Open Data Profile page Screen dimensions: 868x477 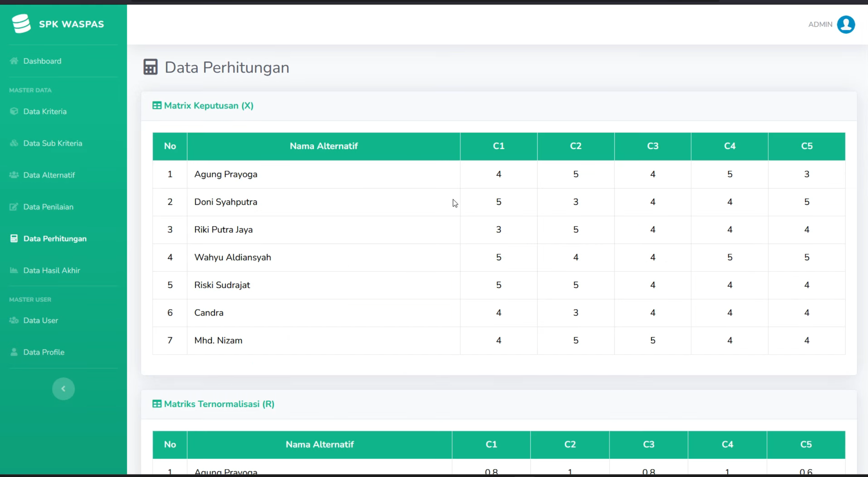[x=44, y=352]
